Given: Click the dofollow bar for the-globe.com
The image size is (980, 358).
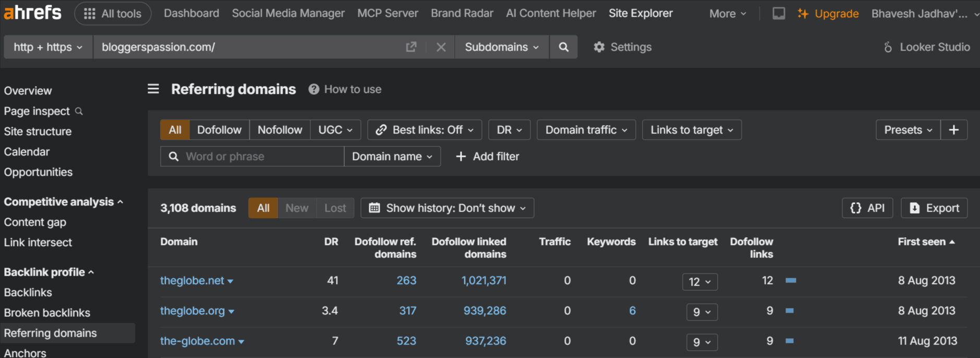Looking at the screenshot, I should (790, 341).
